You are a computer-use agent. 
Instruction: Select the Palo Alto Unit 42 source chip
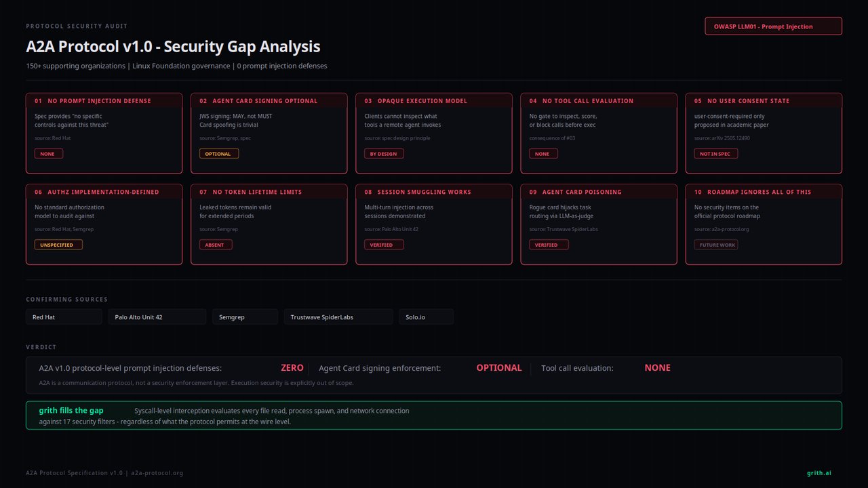point(157,317)
